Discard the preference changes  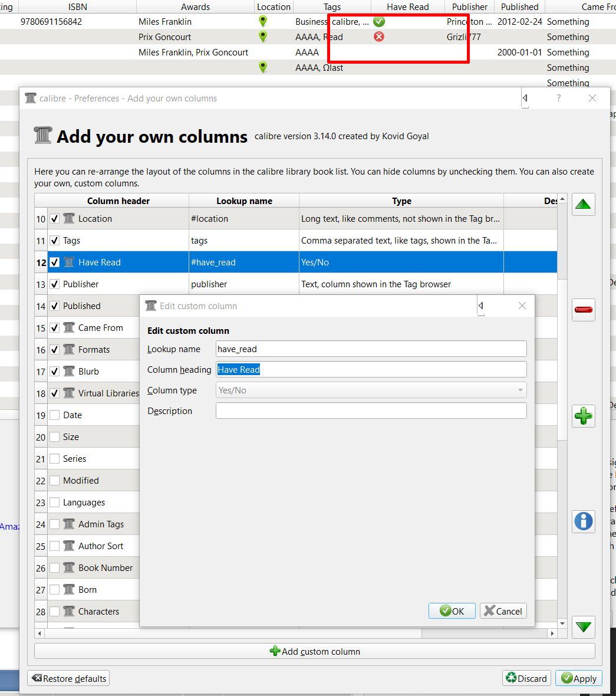[526, 678]
